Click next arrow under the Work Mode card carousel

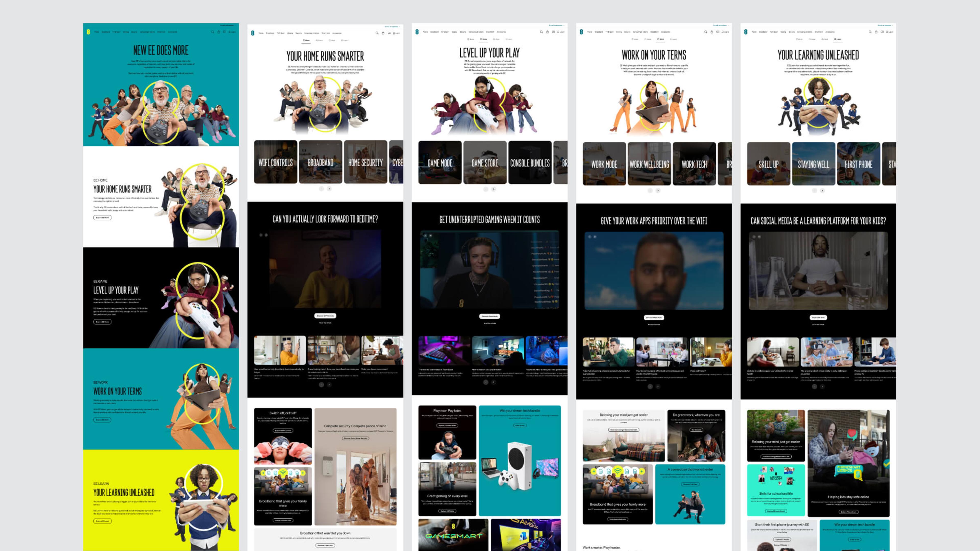coord(658,191)
